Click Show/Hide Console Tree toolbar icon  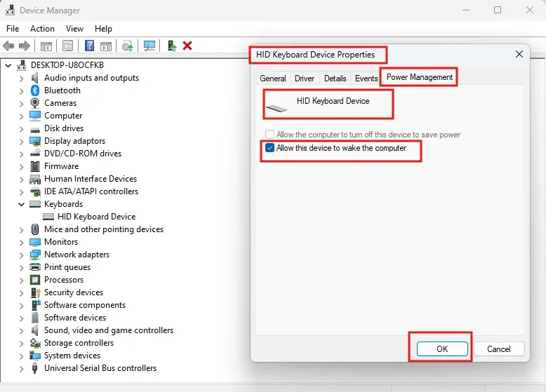[46, 46]
